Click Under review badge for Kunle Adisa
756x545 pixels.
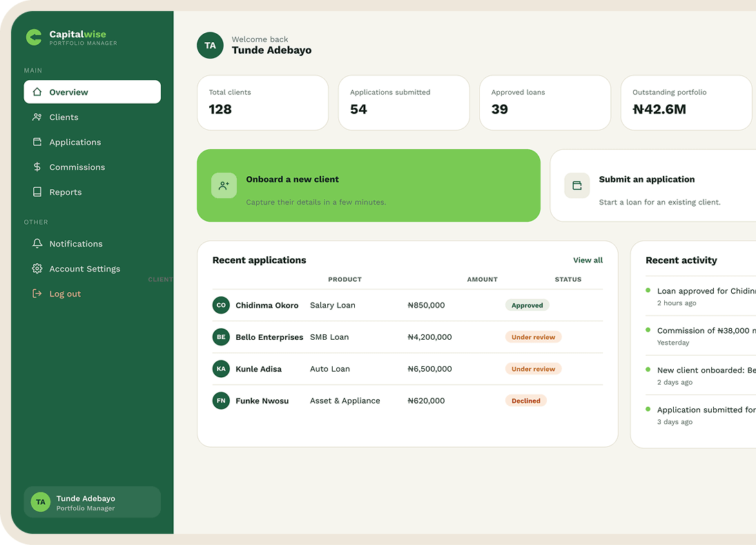(533, 368)
